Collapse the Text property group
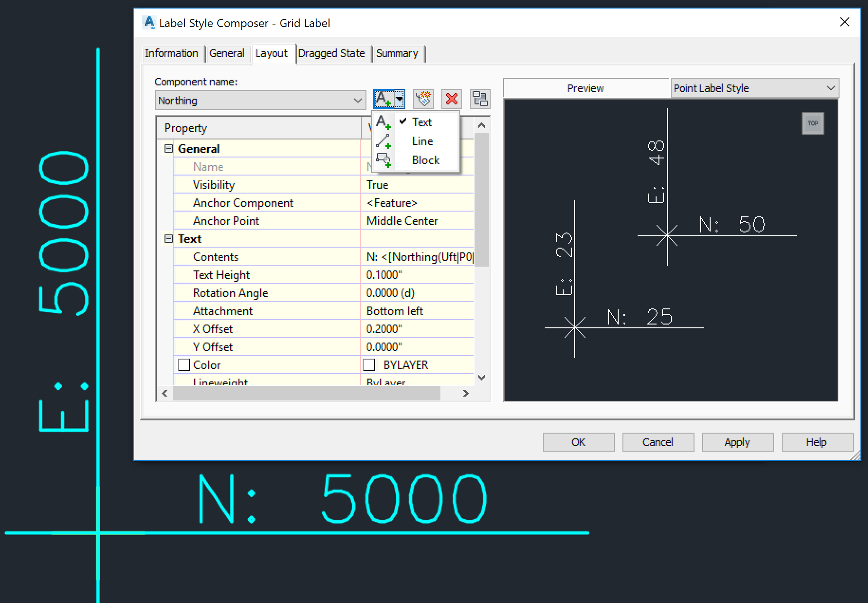The width and height of the screenshot is (868, 603). pyautogui.click(x=168, y=239)
